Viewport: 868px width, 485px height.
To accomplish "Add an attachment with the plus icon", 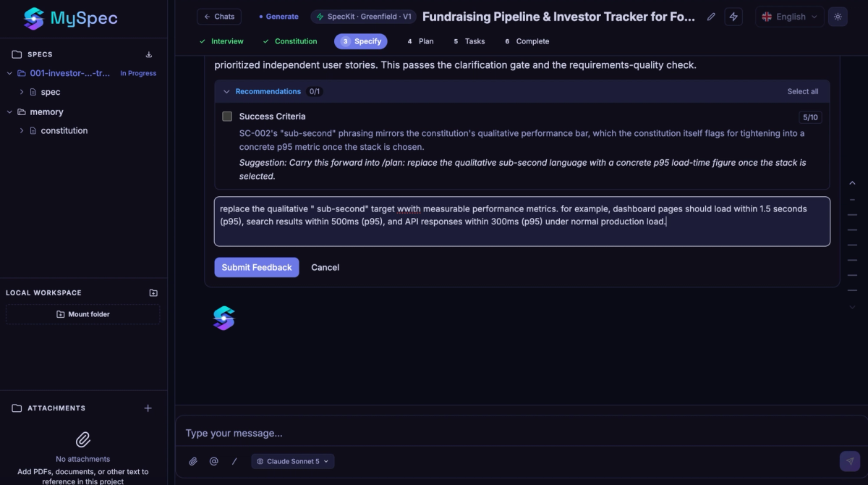I will [x=148, y=408].
